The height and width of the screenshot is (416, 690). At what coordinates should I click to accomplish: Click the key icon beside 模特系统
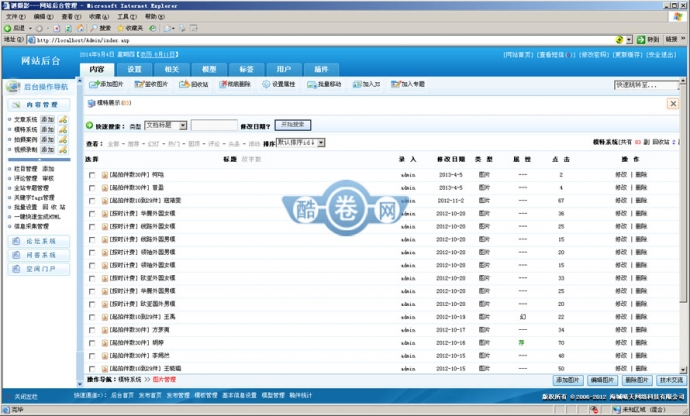pyautogui.click(x=63, y=129)
